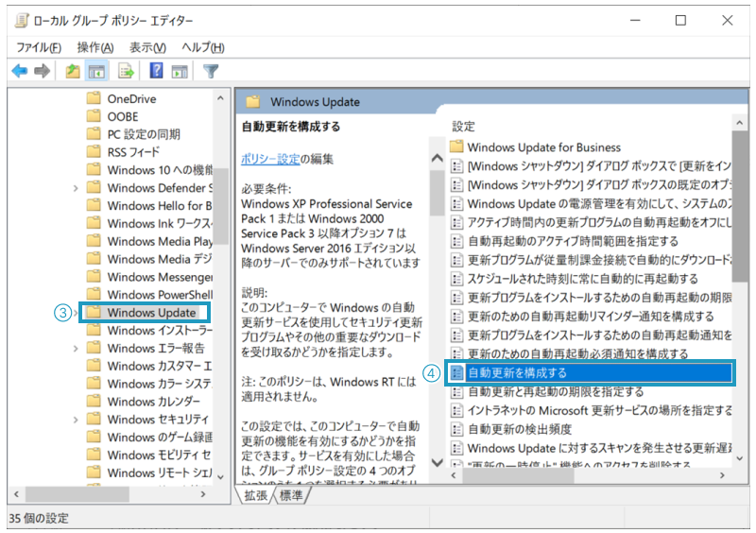
Task: Select Windows Ink ワークスペース folder
Action: point(159,223)
